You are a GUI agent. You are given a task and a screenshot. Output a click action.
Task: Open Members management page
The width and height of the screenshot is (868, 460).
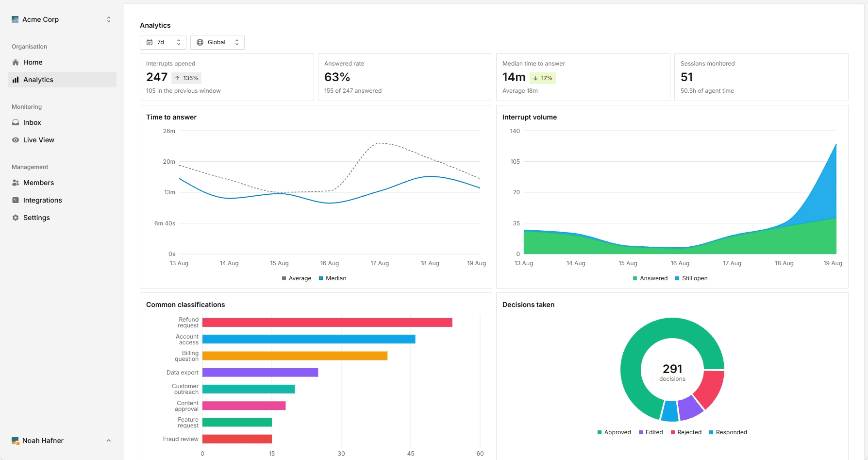[62, 183]
